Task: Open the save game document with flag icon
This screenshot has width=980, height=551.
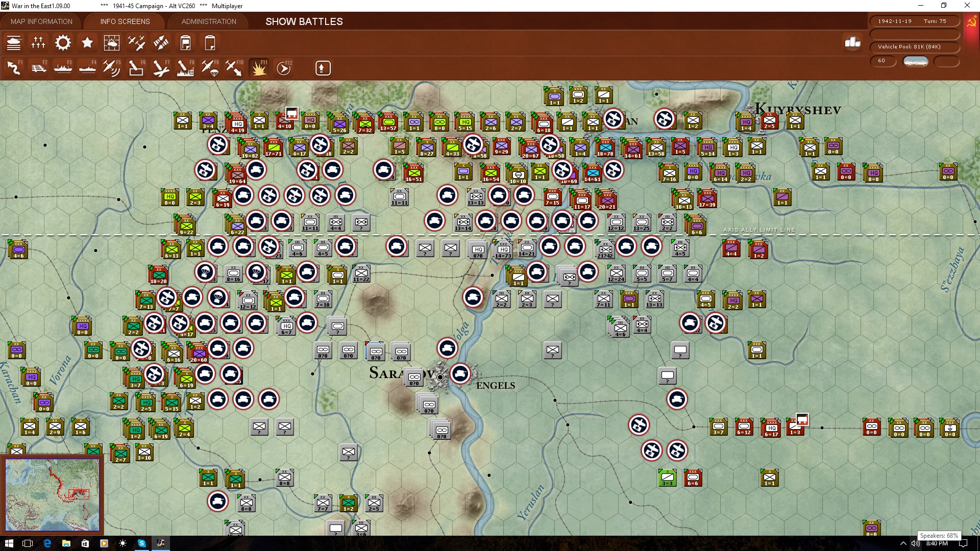Action: pyautogui.click(x=185, y=43)
